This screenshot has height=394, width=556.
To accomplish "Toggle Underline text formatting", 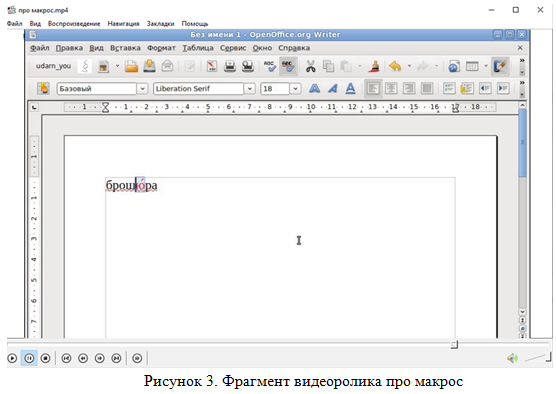I will pos(350,88).
